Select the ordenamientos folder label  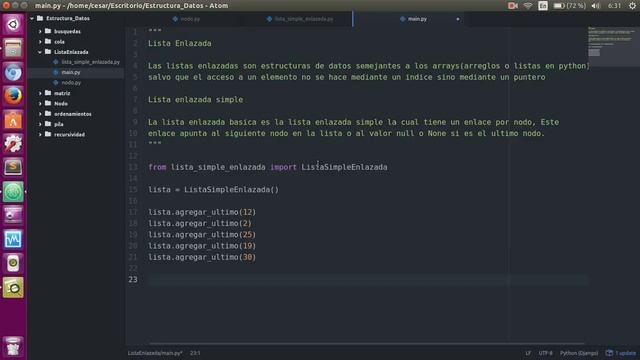coord(73,114)
